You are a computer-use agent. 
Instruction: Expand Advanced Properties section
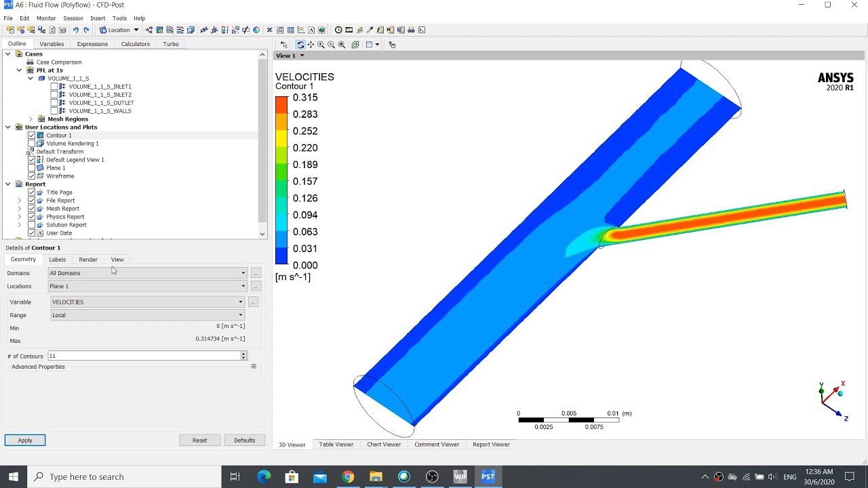[x=254, y=367]
